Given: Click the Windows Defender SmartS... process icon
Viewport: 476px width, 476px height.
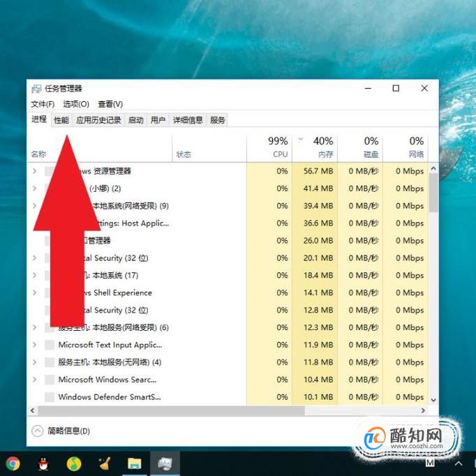Looking at the screenshot, I should point(50,396).
